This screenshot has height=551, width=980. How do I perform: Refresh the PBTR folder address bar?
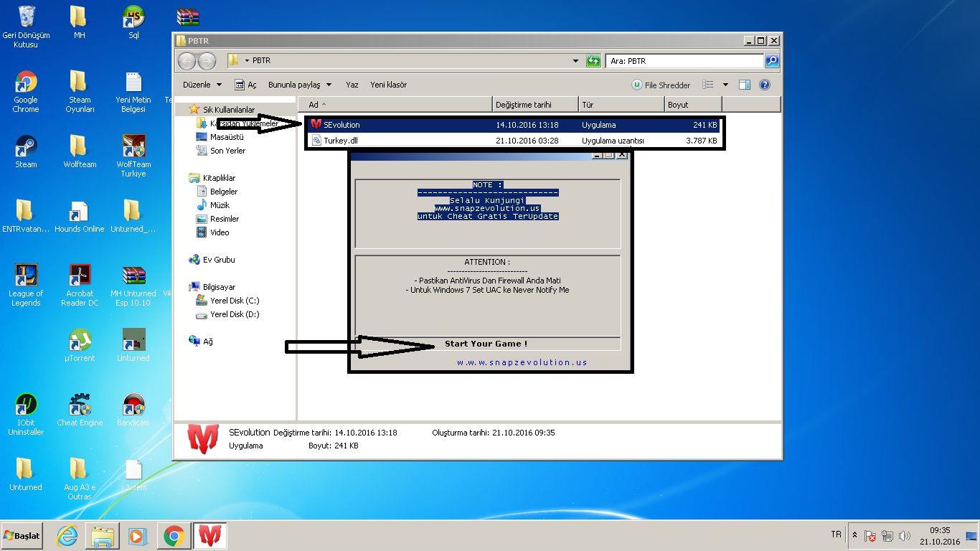(593, 61)
